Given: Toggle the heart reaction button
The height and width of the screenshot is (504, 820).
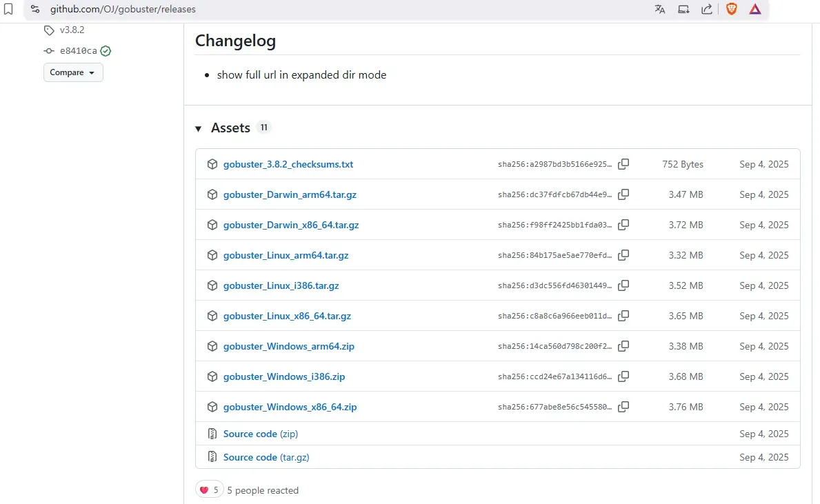Looking at the screenshot, I should point(209,490).
